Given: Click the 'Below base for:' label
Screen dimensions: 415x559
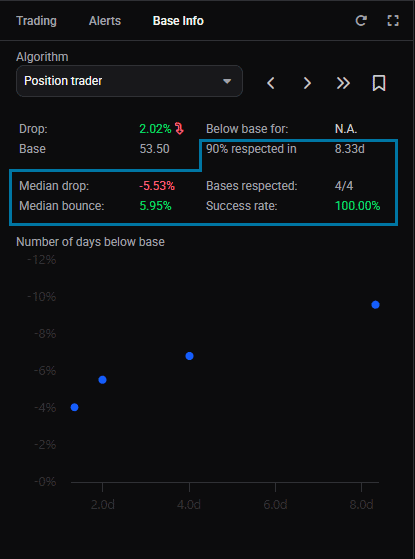Looking at the screenshot, I should (x=247, y=129).
